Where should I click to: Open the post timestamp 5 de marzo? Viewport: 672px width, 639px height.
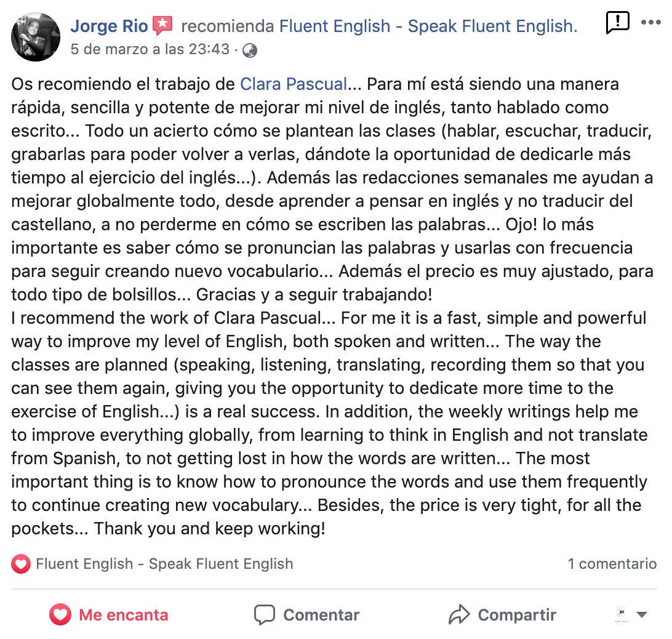point(150,49)
